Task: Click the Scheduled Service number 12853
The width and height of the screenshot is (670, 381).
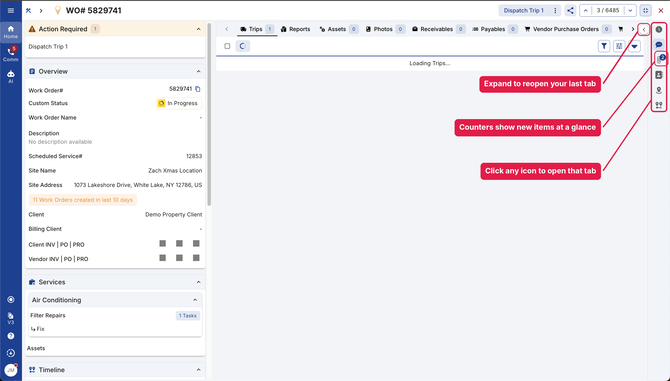Action: coord(194,156)
